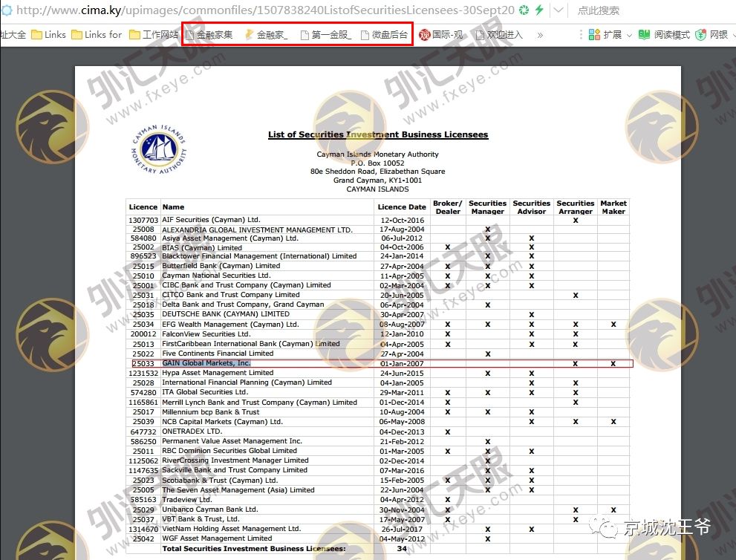Click 'EFG Wealth Management (Cayman) Ltd.'
Viewport: 736px width, 560px height.
(x=230, y=325)
